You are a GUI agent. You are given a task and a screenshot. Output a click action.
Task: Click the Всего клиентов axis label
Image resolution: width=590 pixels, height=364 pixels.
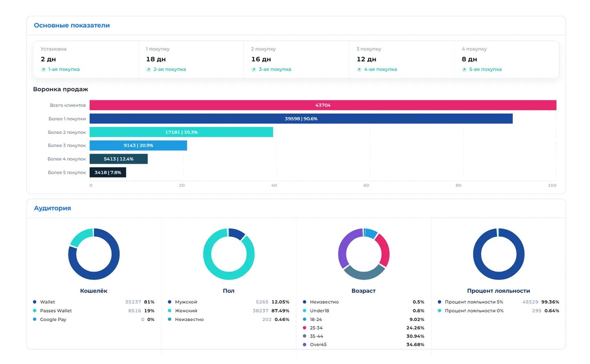tap(68, 105)
